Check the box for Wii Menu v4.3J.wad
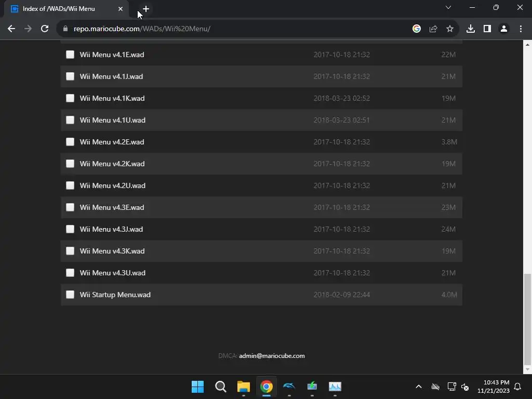532x399 pixels. click(70, 229)
